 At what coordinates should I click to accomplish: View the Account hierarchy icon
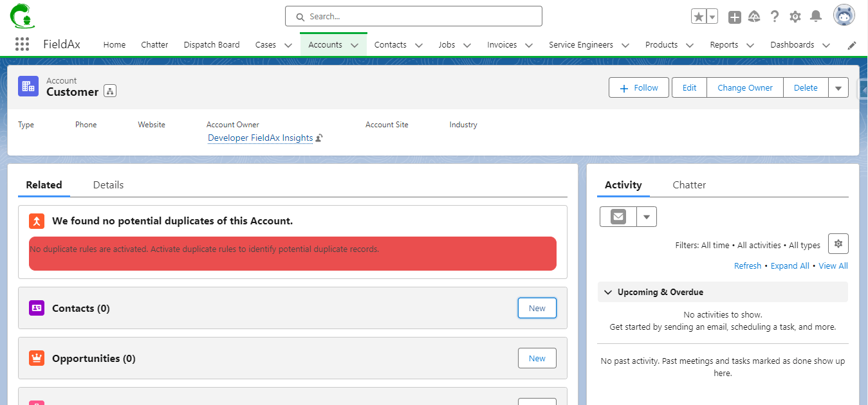coord(110,91)
